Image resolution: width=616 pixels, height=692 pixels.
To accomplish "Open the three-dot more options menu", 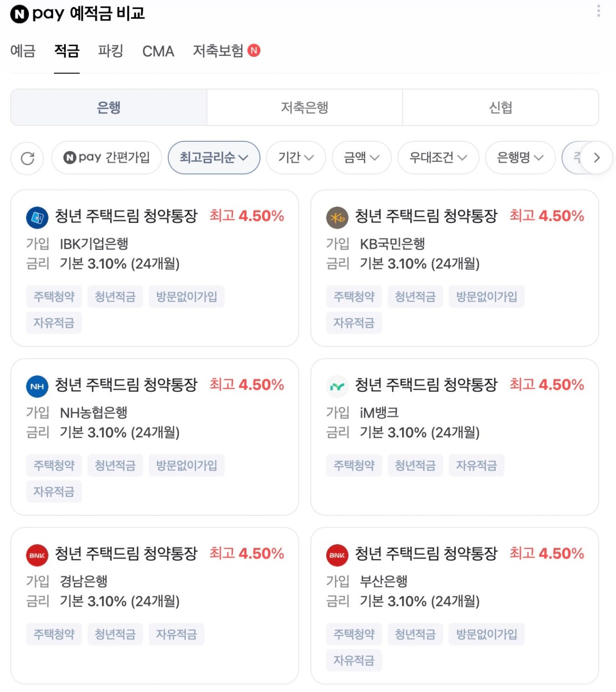I will click(598, 11).
